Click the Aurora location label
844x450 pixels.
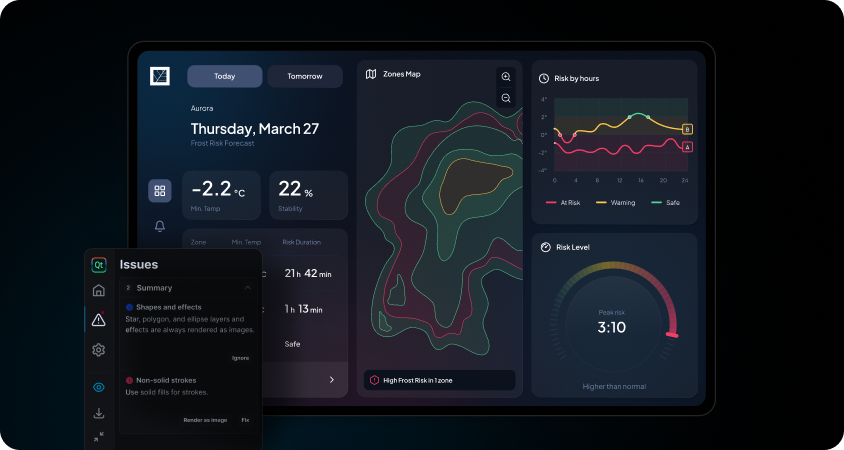point(202,108)
